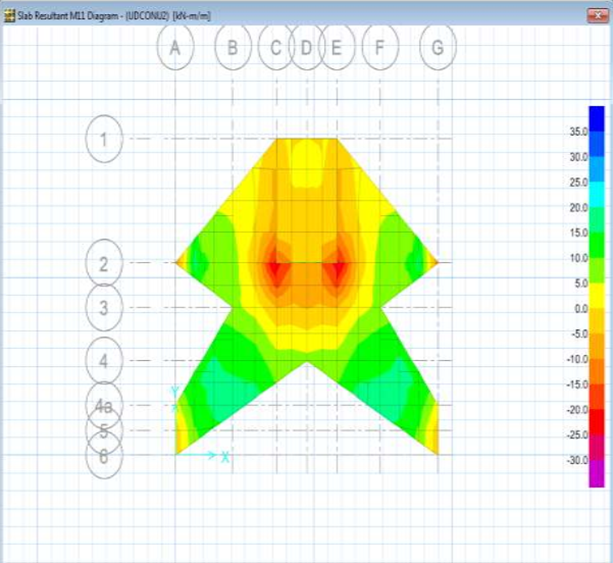
Task: Select grid line bubble 4
Action: (x=104, y=358)
